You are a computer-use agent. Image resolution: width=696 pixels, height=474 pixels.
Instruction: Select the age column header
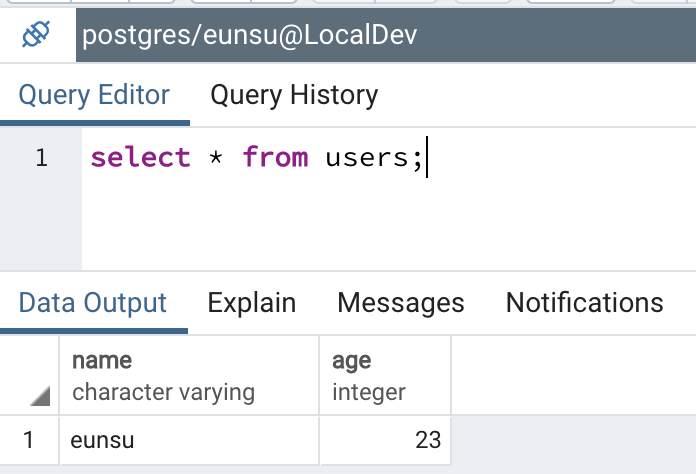385,375
